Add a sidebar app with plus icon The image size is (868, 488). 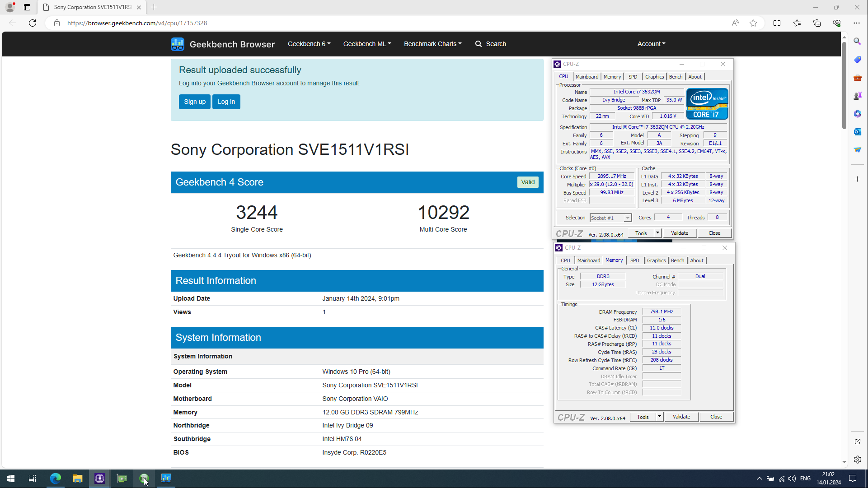click(858, 179)
